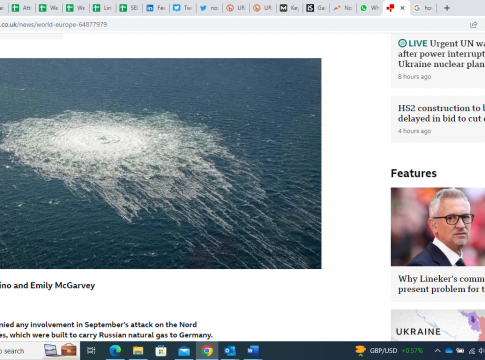Screen dimensions: 485x360
Task: Open the LIVE Urgent UN warning story
Action: click(x=441, y=54)
